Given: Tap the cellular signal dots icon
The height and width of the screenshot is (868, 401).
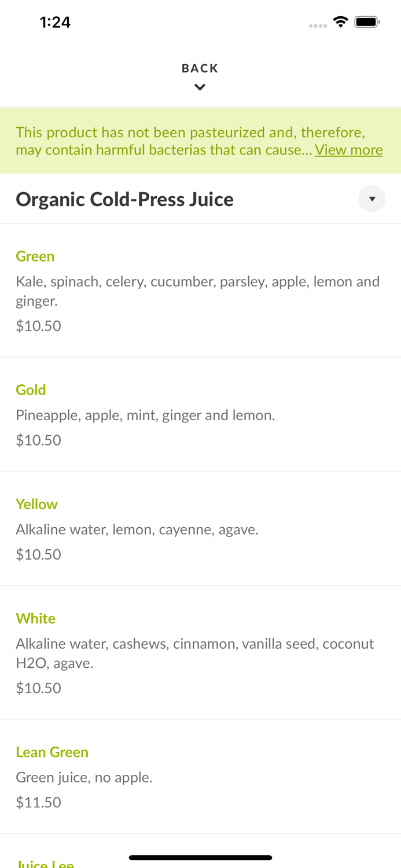Looking at the screenshot, I should click(318, 25).
